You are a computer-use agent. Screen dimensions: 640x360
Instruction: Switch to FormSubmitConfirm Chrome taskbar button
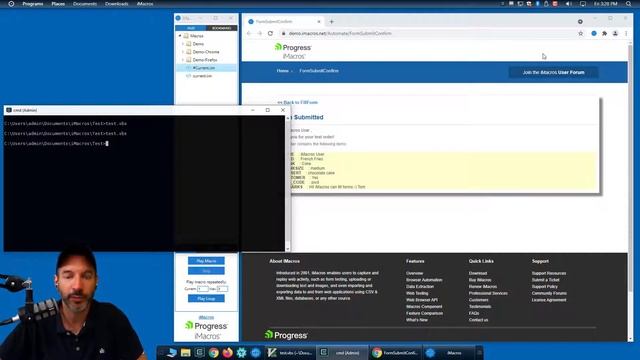coord(395,353)
